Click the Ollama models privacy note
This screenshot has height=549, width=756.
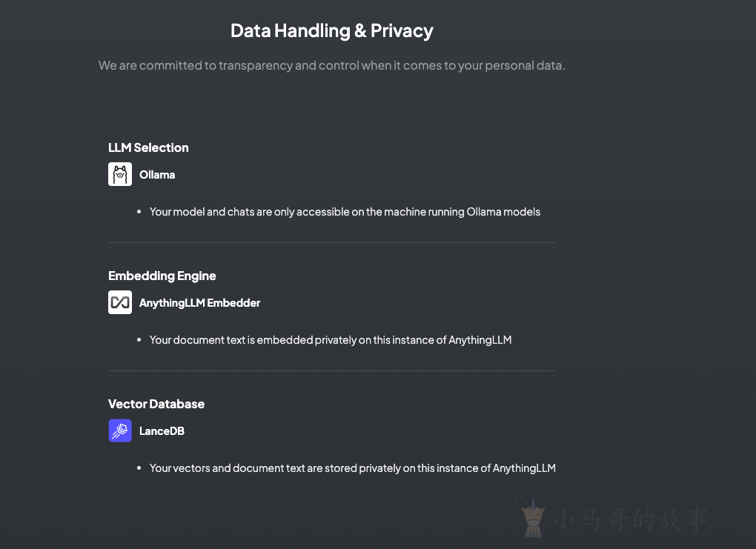click(x=345, y=212)
